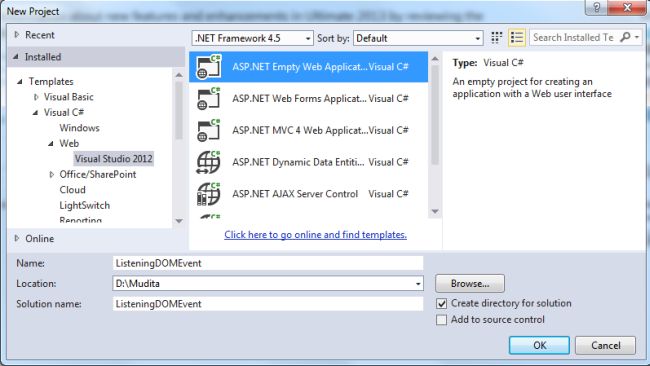
Task: Toggle Create directory for solution checkbox
Action: tap(441, 304)
